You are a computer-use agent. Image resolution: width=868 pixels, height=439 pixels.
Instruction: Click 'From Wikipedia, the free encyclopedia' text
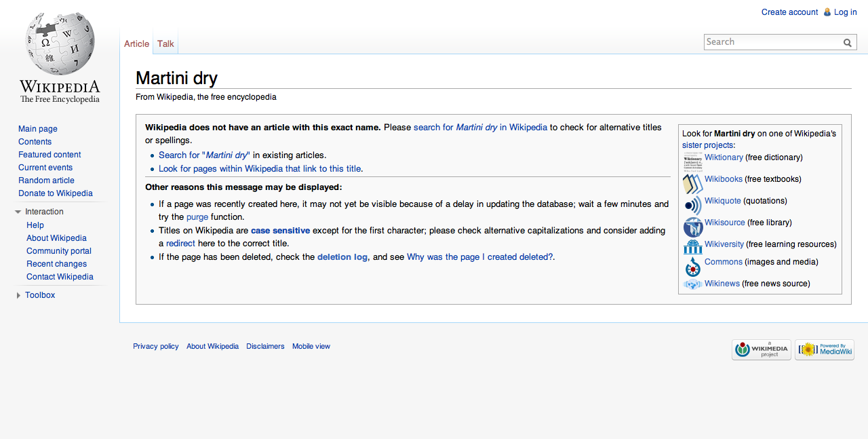pyautogui.click(x=206, y=97)
